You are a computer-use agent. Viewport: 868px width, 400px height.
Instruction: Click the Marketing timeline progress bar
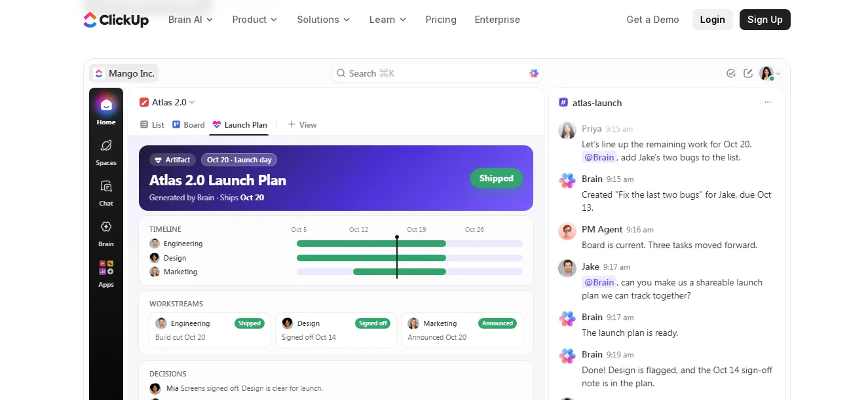[x=400, y=272]
